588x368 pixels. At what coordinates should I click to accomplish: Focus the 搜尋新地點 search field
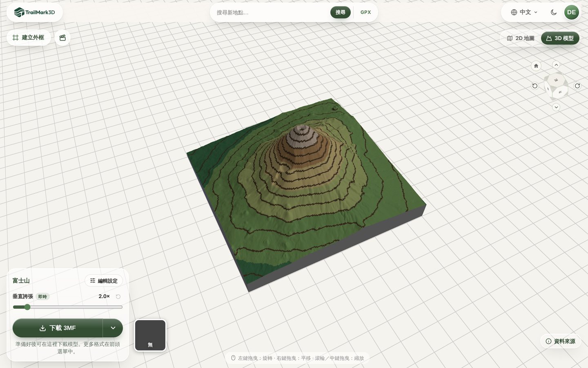[272, 12]
